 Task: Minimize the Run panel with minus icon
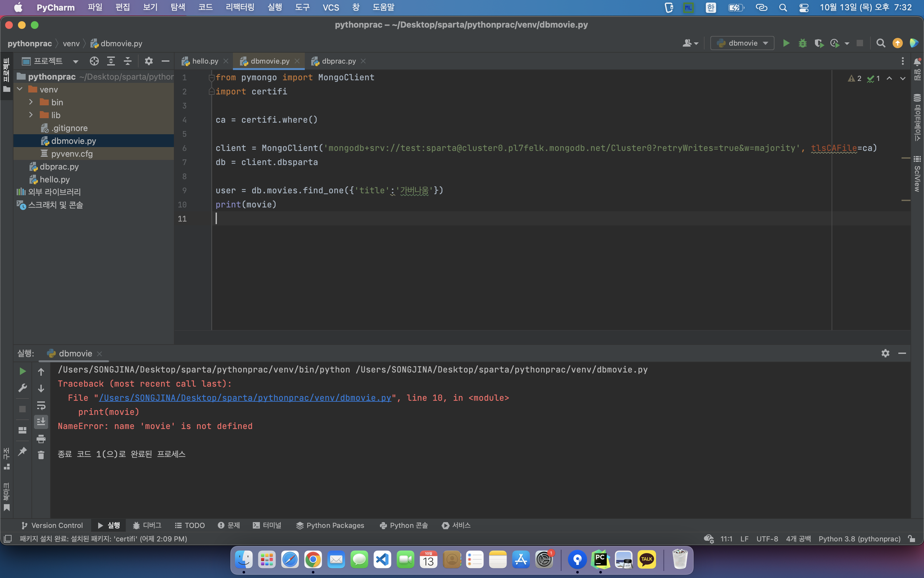pos(902,353)
